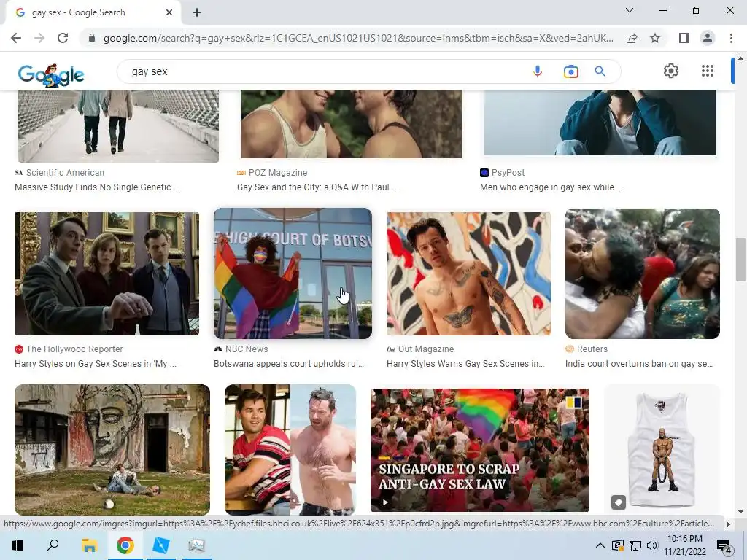Click the browser back arrow

(x=16, y=38)
